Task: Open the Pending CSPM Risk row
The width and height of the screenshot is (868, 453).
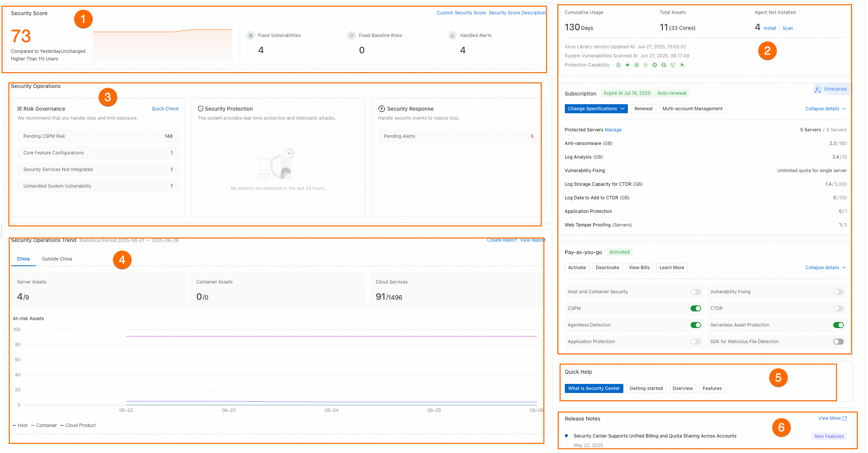Action: (98, 136)
